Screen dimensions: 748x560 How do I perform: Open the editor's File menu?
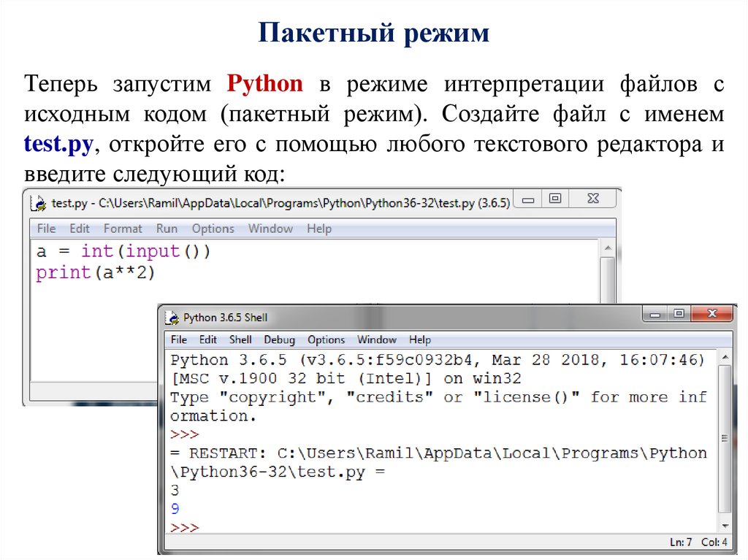(x=46, y=229)
